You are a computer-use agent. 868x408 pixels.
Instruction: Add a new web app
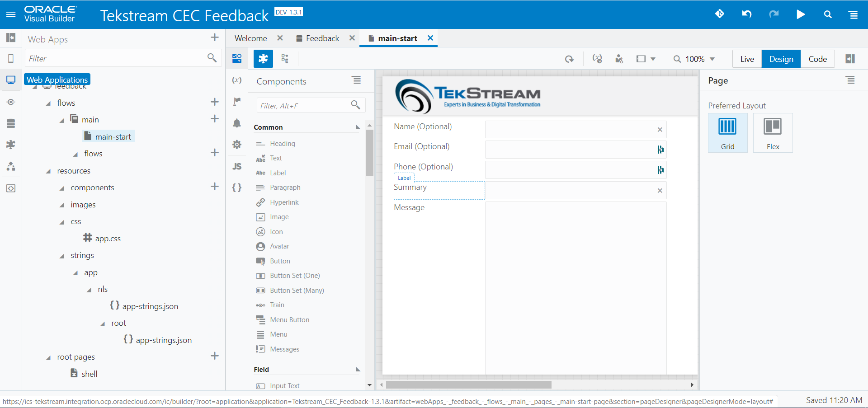(215, 38)
